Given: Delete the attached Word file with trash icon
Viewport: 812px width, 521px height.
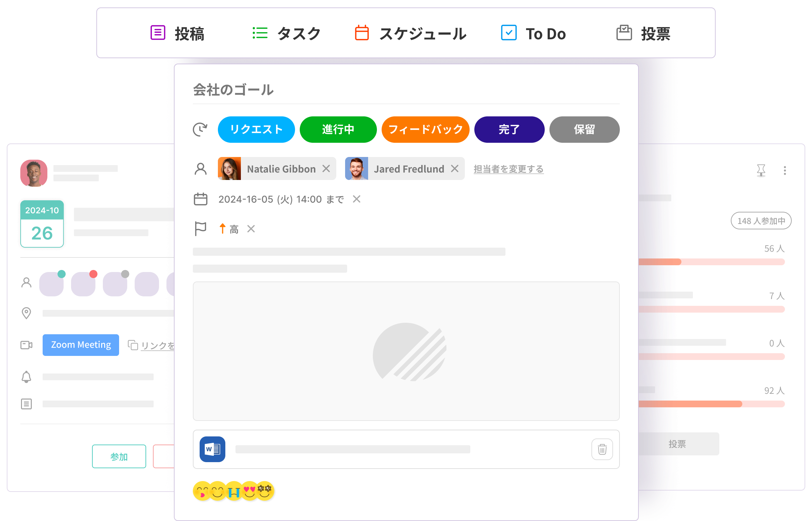Looking at the screenshot, I should pyautogui.click(x=602, y=449).
